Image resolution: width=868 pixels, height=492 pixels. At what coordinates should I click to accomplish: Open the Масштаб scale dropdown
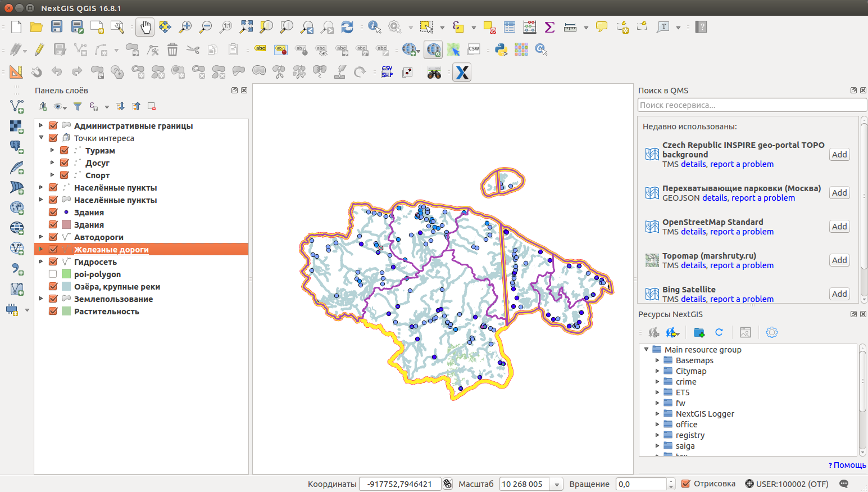point(557,484)
